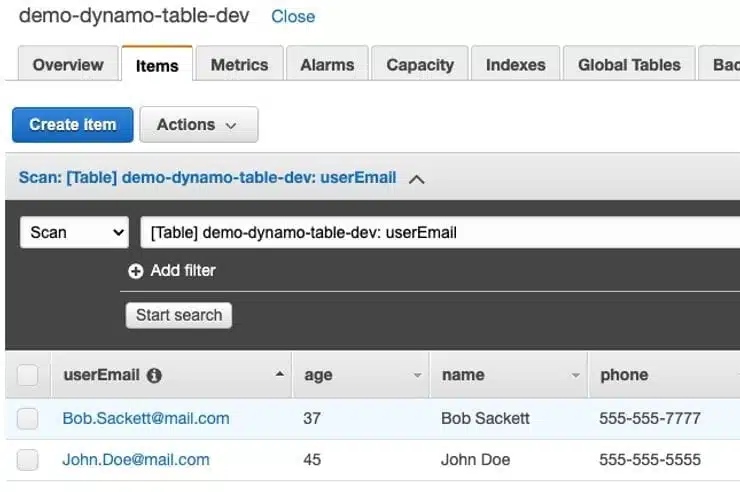
Task: Collapse the Scan section chevron
Action: click(x=417, y=179)
